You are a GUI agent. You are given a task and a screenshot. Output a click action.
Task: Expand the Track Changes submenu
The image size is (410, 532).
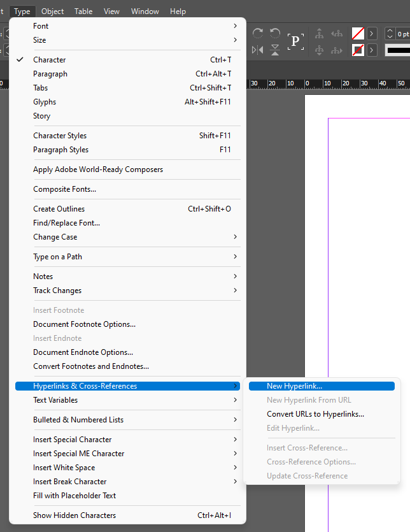click(128, 291)
